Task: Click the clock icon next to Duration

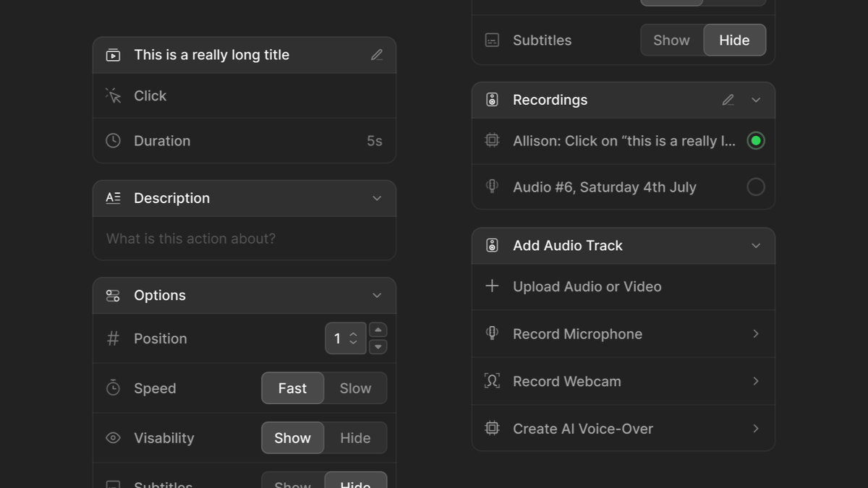Action: (x=113, y=141)
